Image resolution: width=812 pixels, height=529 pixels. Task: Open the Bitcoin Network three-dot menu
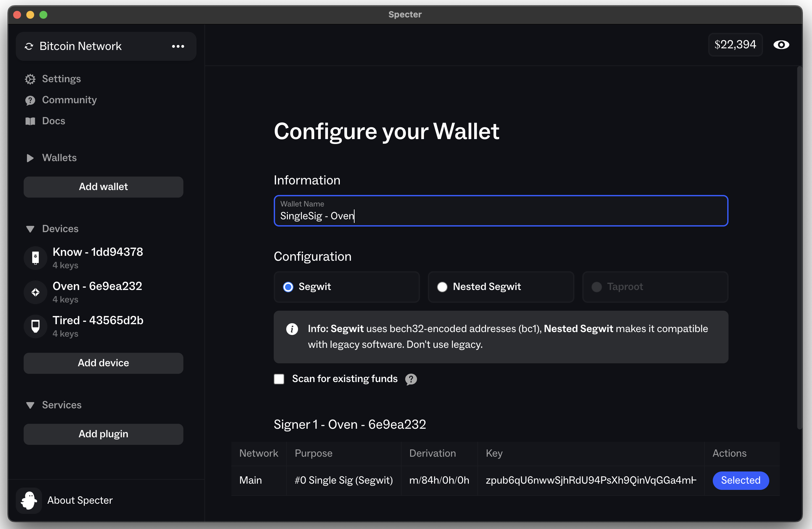tap(178, 46)
